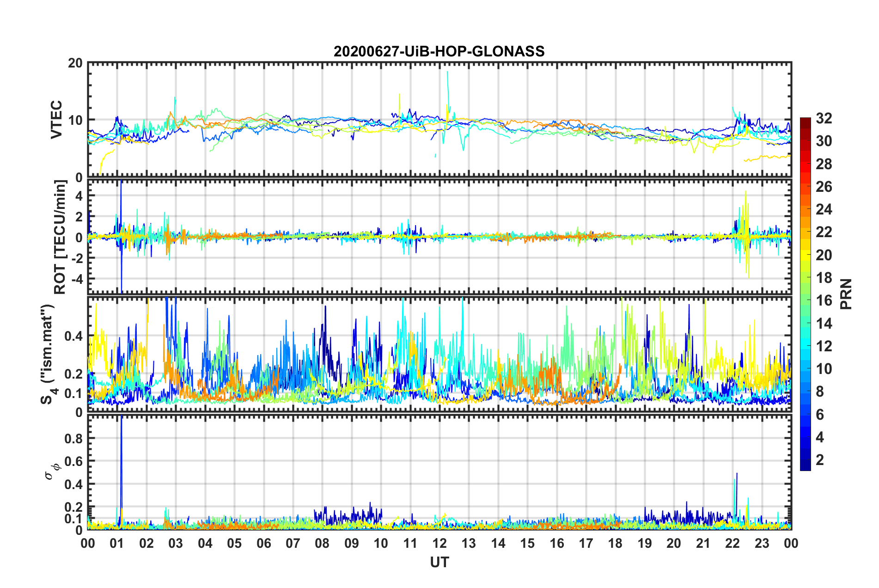This screenshot has height=588, width=879.
Task: Click the PRN colorbar label
Action: pyautogui.click(x=846, y=294)
